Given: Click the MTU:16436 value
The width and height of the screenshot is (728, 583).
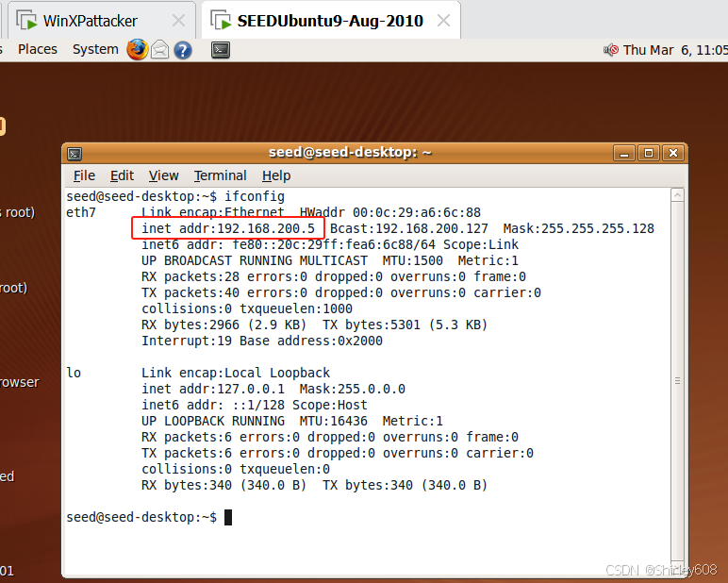Looking at the screenshot, I should pyautogui.click(x=334, y=421).
